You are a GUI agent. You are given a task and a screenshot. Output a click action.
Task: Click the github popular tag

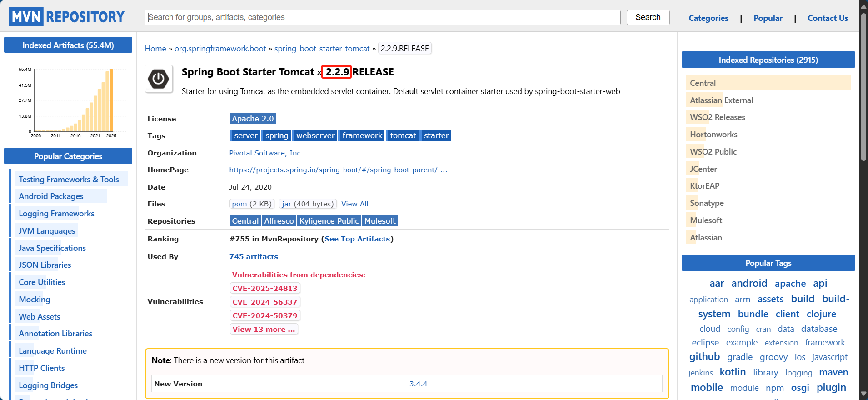704,357
